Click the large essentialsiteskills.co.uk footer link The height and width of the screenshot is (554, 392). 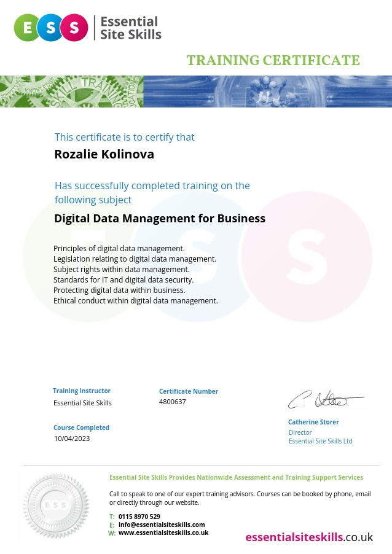click(309, 537)
